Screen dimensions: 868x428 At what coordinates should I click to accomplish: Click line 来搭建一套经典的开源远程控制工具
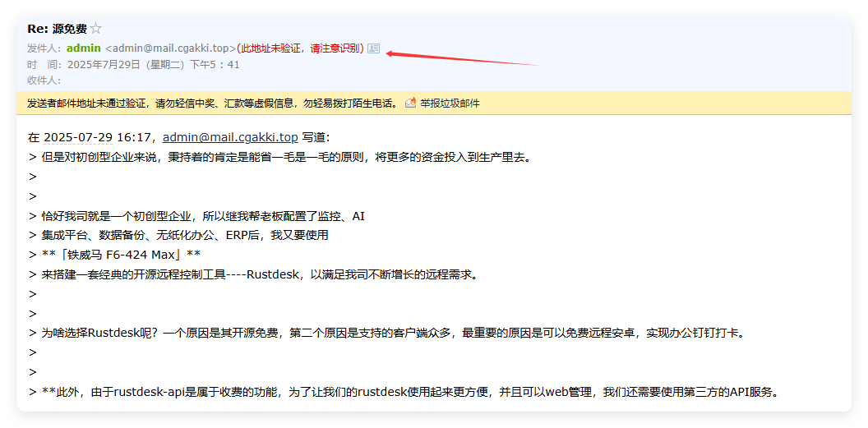pos(253,274)
